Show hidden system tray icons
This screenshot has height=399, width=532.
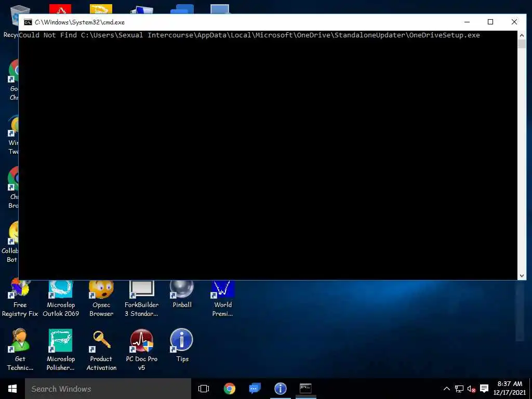coord(447,389)
